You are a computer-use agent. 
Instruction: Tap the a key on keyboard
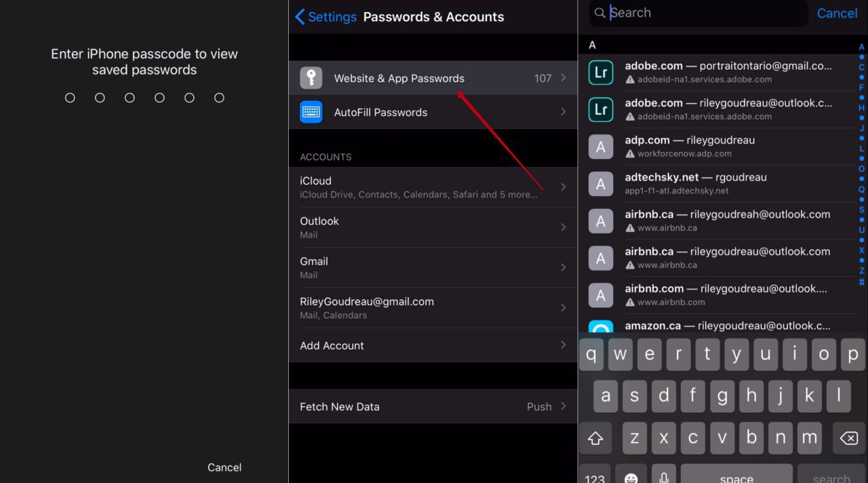tap(606, 396)
